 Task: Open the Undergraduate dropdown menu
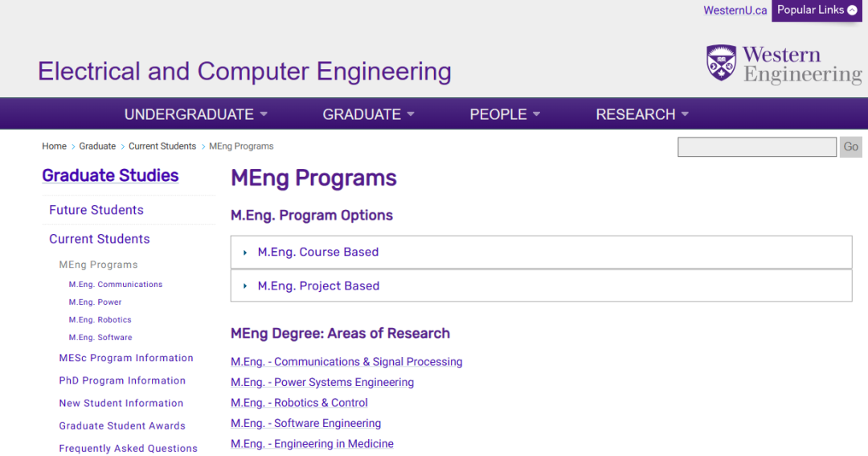pos(195,114)
